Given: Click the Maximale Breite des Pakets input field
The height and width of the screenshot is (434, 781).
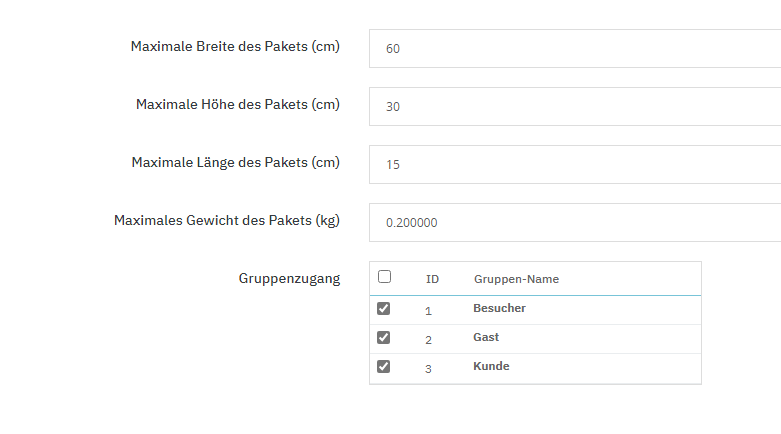Looking at the screenshot, I should (x=574, y=48).
